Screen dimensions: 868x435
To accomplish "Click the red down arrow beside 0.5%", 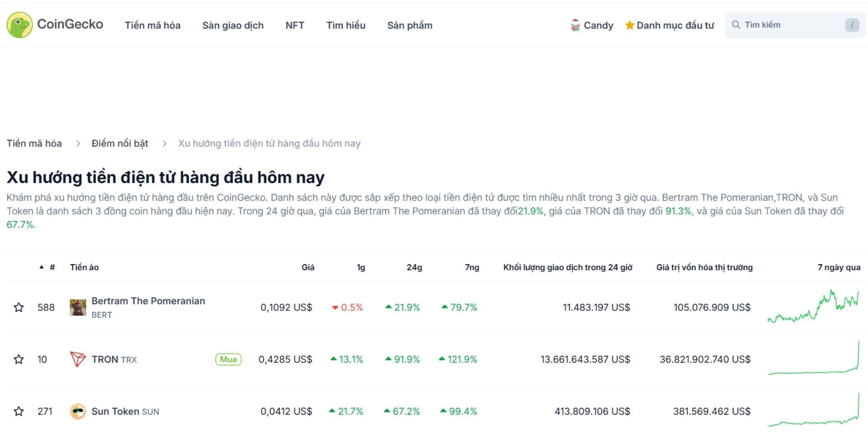I will (x=335, y=307).
